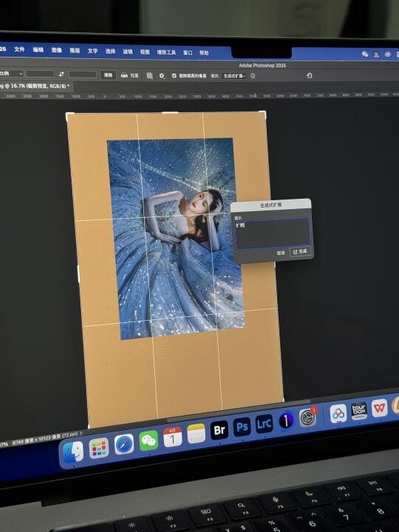
Task: Open WPS Office from the dock
Action: [379, 407]
